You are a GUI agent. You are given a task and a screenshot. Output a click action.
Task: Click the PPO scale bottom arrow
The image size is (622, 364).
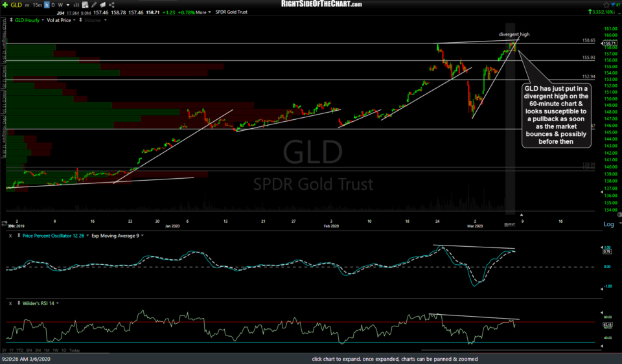coord(602,289)
